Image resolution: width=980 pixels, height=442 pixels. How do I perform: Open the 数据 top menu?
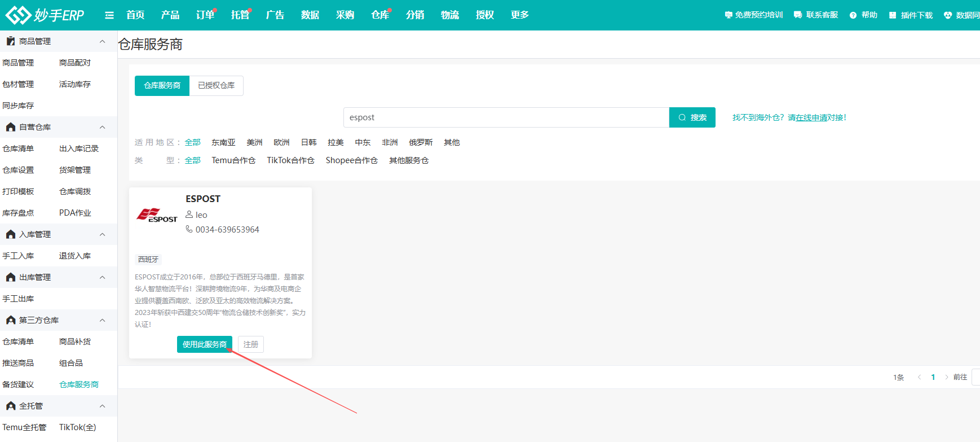(310, 15)
